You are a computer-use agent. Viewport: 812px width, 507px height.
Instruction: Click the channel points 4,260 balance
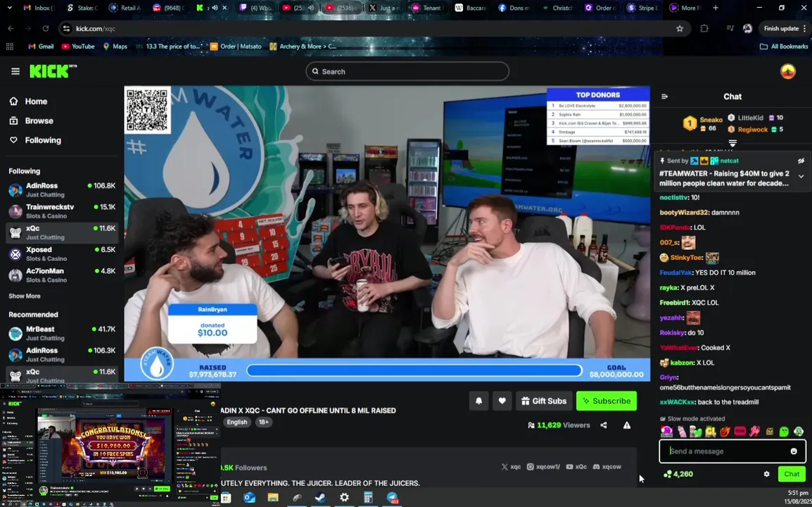point(678,474)
